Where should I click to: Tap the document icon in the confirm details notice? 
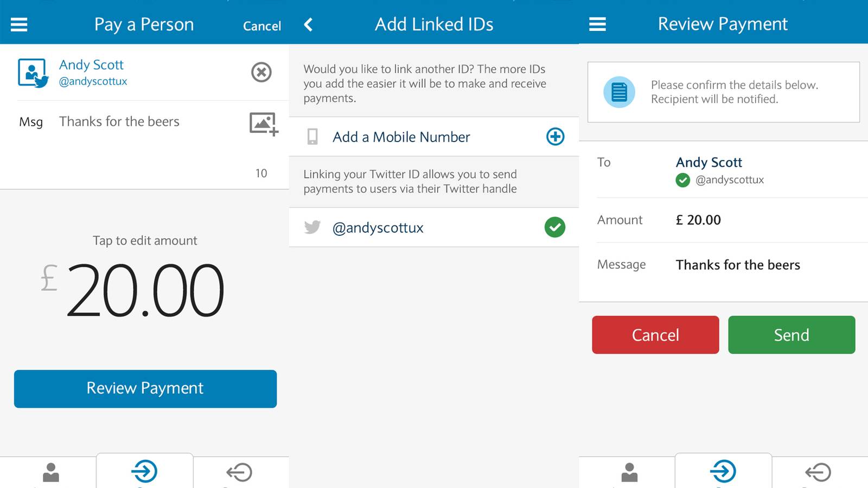(619, 92)
